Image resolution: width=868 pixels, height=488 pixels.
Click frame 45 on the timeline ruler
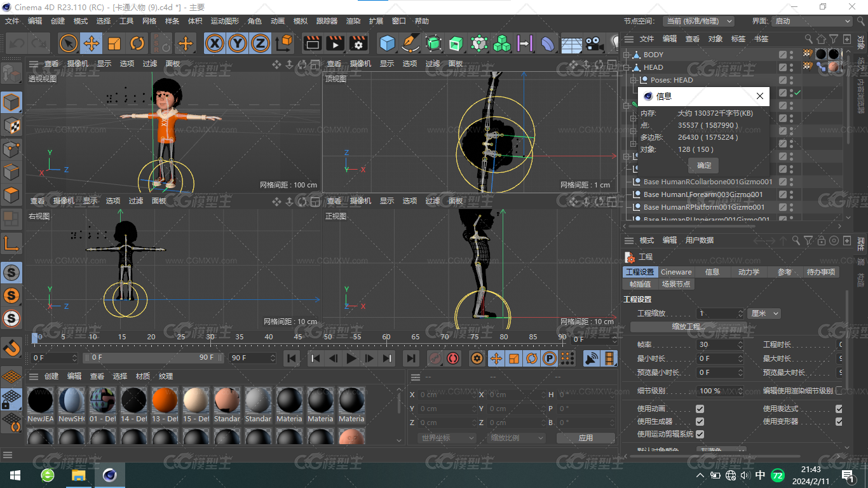(297, 337)
